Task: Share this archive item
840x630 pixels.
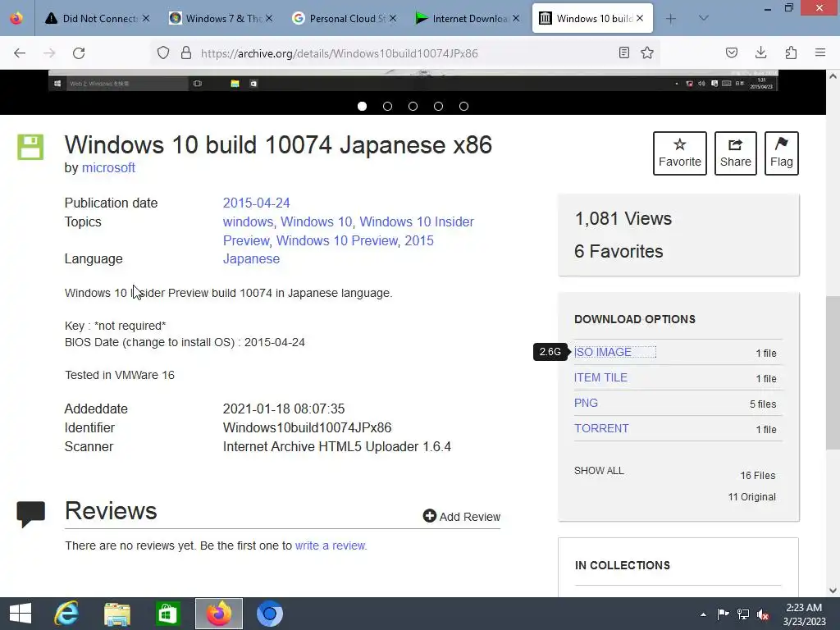Action: click(x=736, y=153)
